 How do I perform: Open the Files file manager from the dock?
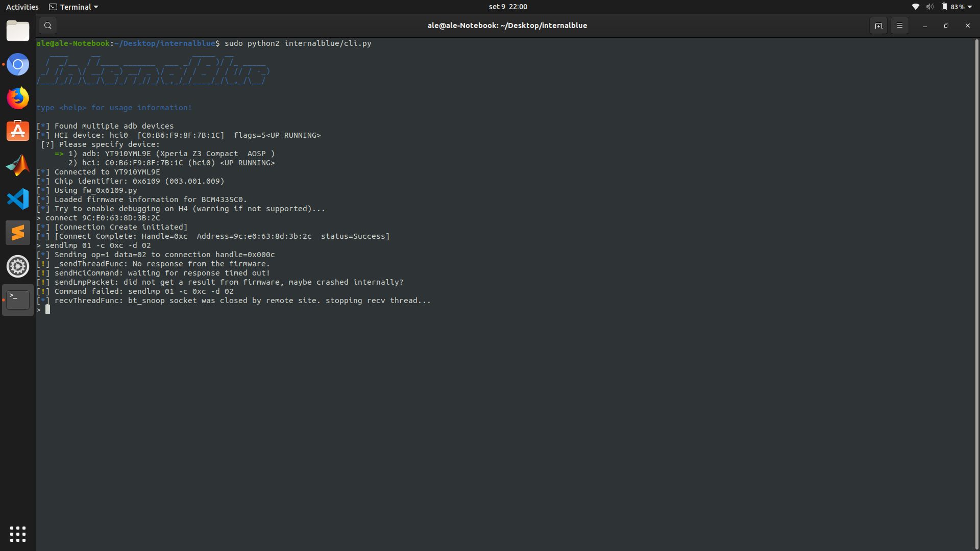click(18, 31)
